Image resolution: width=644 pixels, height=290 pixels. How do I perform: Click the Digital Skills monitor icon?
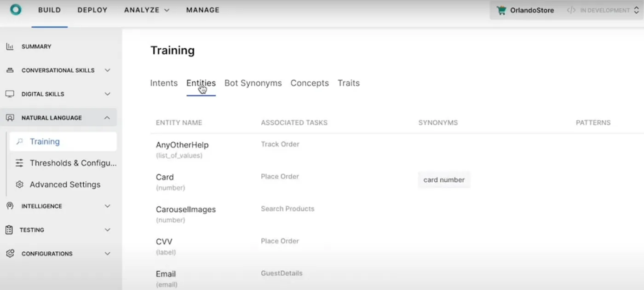(10, 94)
